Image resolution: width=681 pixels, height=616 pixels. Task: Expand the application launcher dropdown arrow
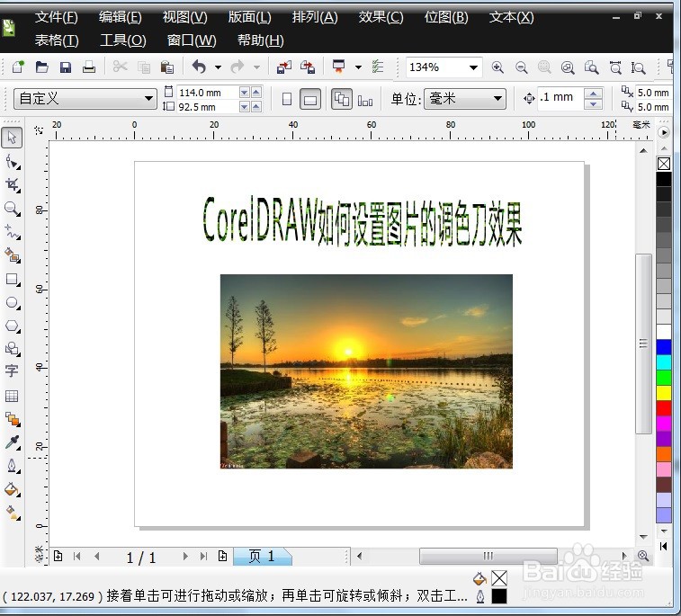[x=358, y=67]
